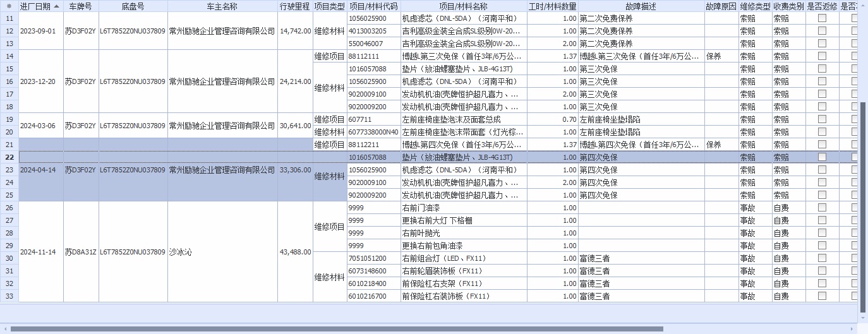Screen dimensions: 868x334
Task: Click the item 更换右前大灯 下格栅
Action: [437, 220]
